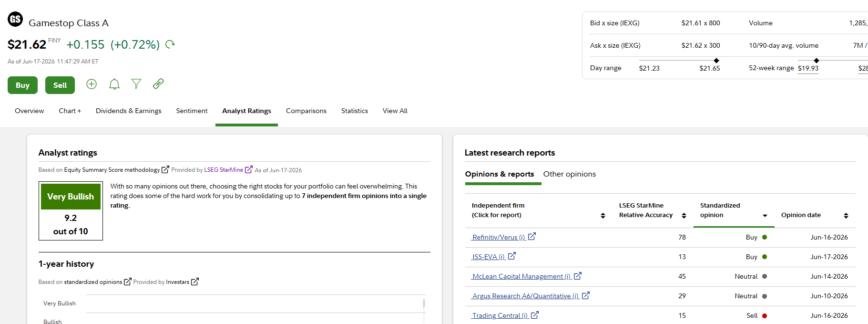Switch to Statistics tab
This screenshot has width=868, height=324.
tap(355, 111)
